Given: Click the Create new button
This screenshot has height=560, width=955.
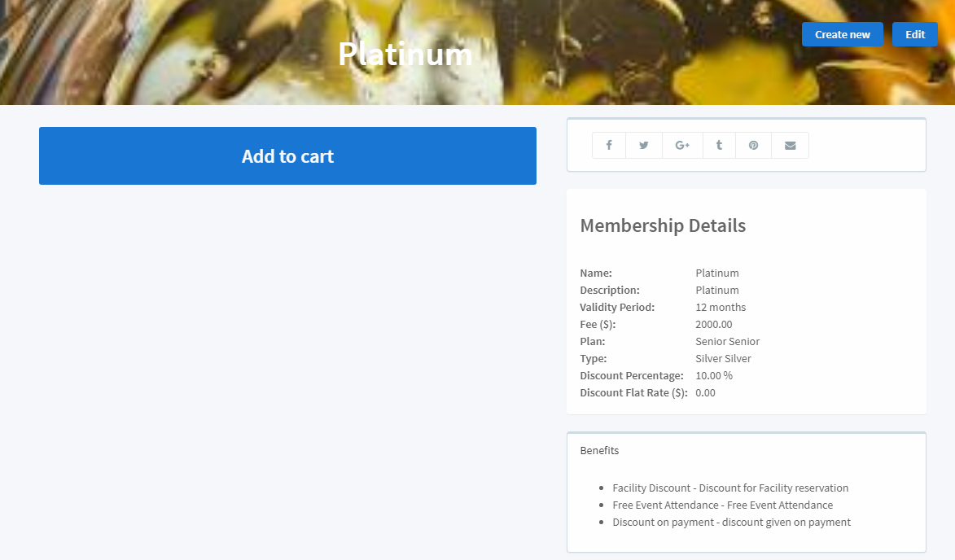Looking at the screenshot, I should pos(843,35).
